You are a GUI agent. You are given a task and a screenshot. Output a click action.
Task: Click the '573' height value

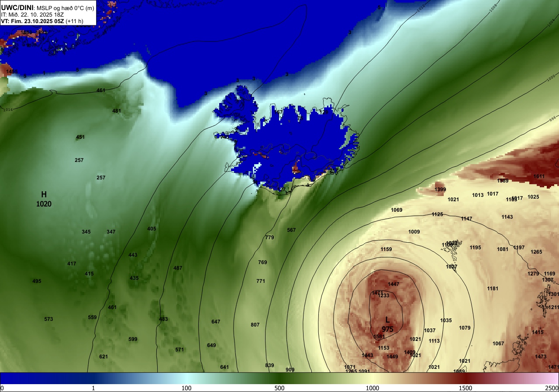click(48, 319)
